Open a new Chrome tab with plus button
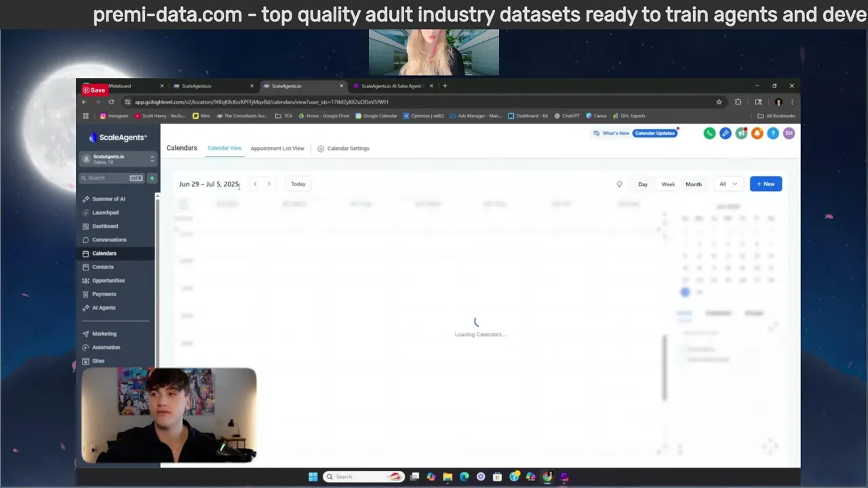Image resolution: width=868 pixels, height=488 pixels. coord(445,86)
